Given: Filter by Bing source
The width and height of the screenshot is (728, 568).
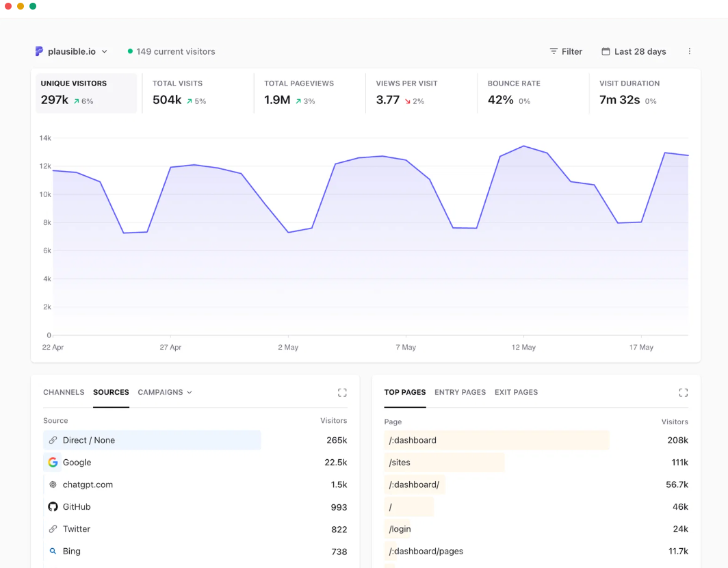Looking at the screenshot, I should coord(71,552).
